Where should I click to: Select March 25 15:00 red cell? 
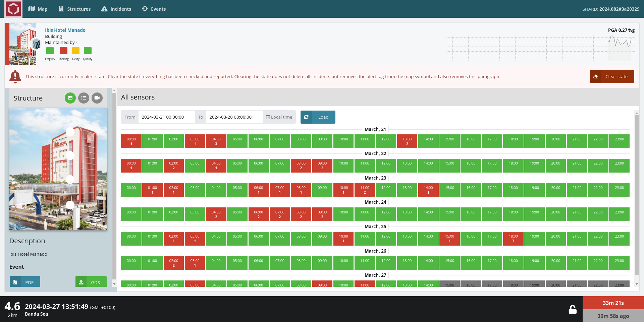[x=449, y=239]
